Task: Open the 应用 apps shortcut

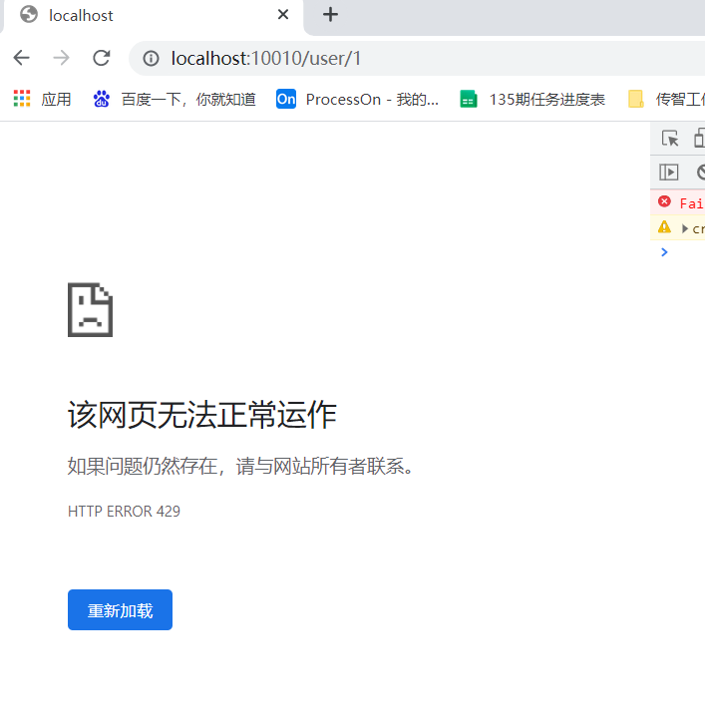Action: pyautogui.click(x=42, y=99)
